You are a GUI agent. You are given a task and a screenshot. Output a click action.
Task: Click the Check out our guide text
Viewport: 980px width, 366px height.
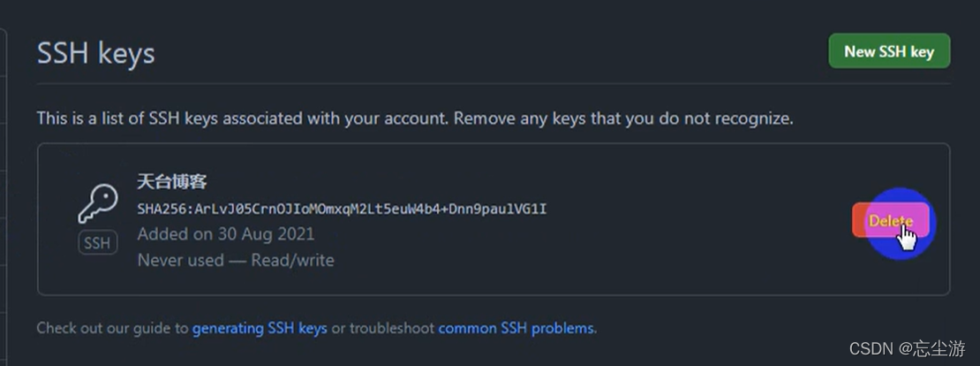click(113, 328)
